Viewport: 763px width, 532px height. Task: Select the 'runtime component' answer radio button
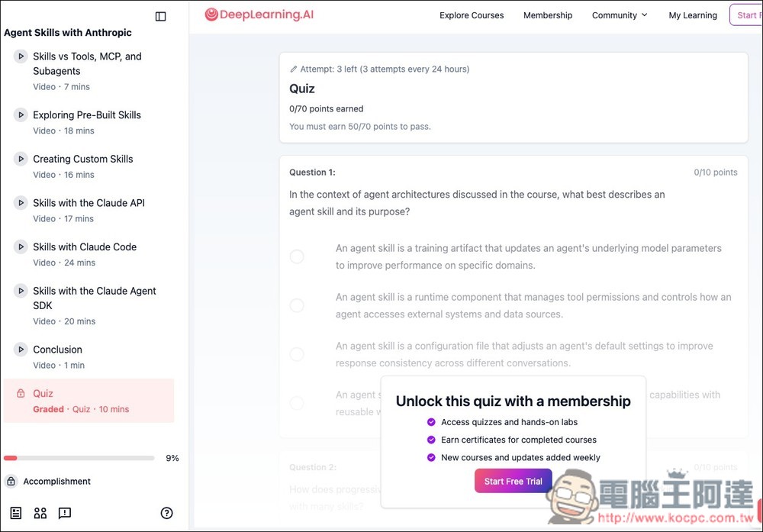click(x=297, y=305)
